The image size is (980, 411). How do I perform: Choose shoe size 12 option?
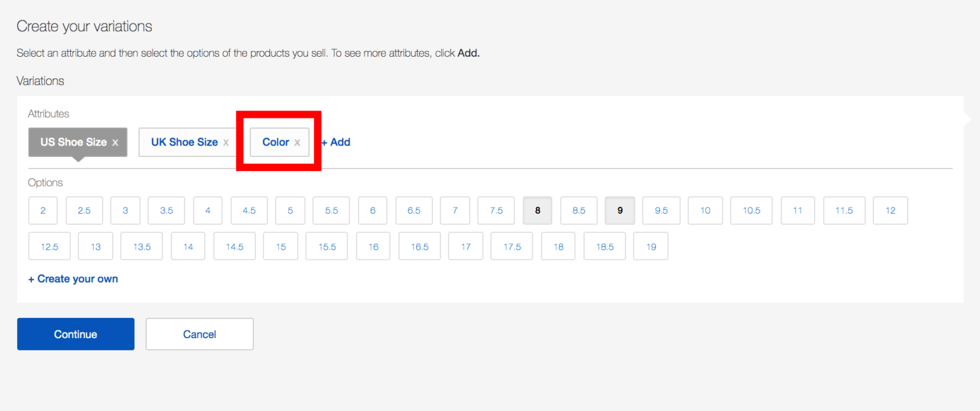point(890,211)
